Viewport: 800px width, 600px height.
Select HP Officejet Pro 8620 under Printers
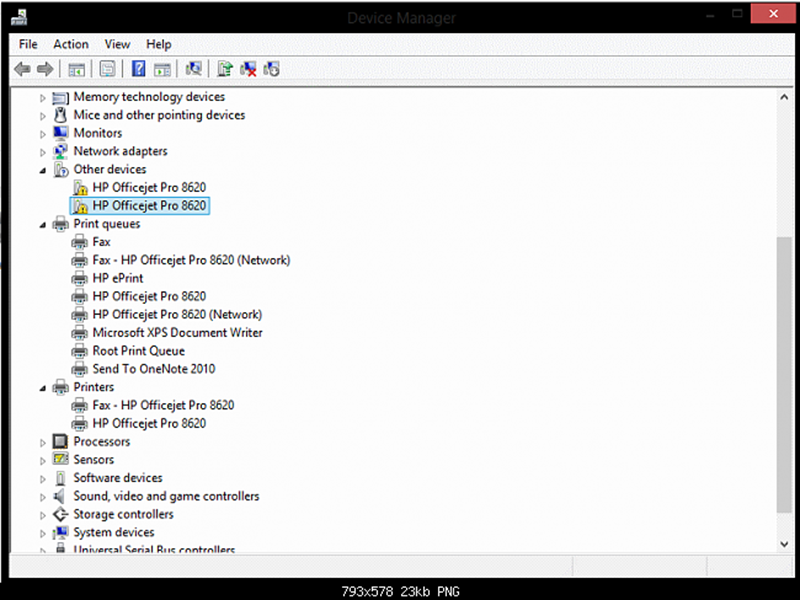(149, 423)
